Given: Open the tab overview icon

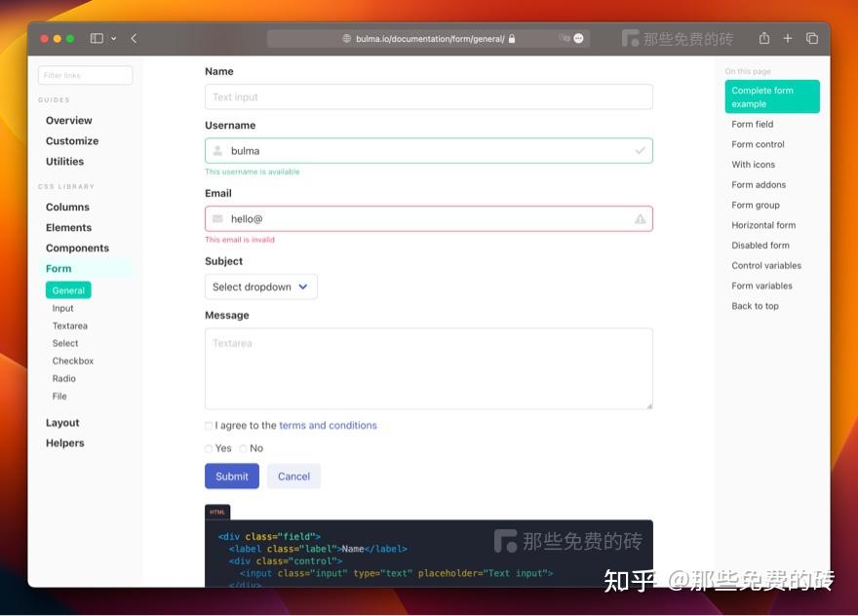Looking at the screenshot, I should pyautogui.click(x=812, y=38).
